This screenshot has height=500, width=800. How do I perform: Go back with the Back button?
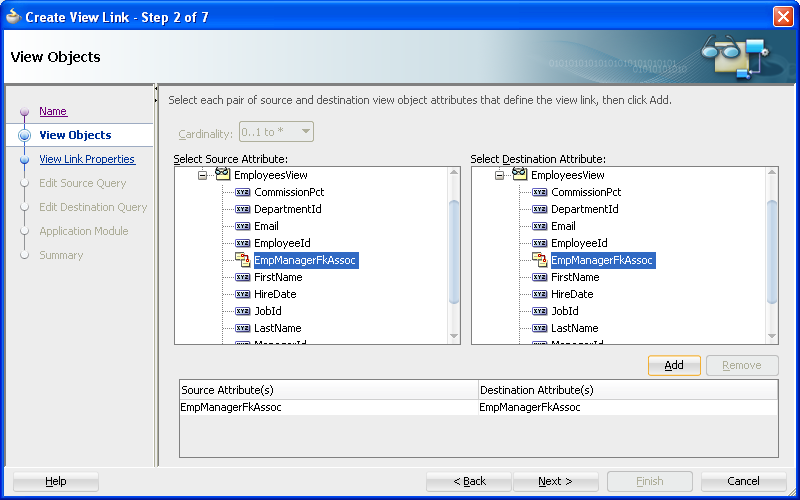469,481
